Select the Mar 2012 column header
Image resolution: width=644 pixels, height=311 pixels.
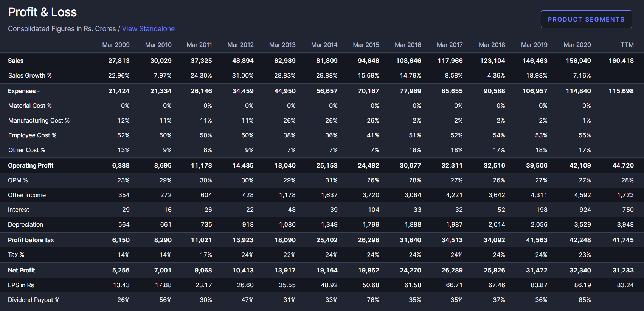coord(241,45)
